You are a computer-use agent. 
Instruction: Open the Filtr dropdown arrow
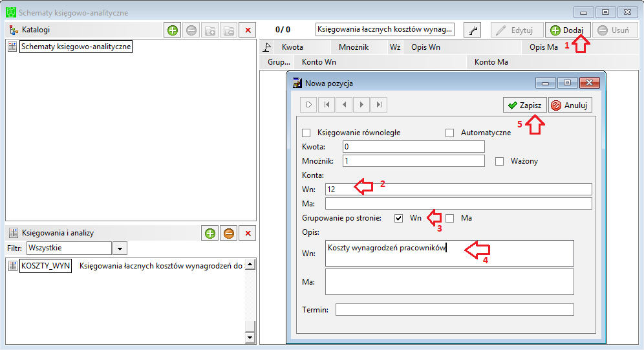(120, 248)
